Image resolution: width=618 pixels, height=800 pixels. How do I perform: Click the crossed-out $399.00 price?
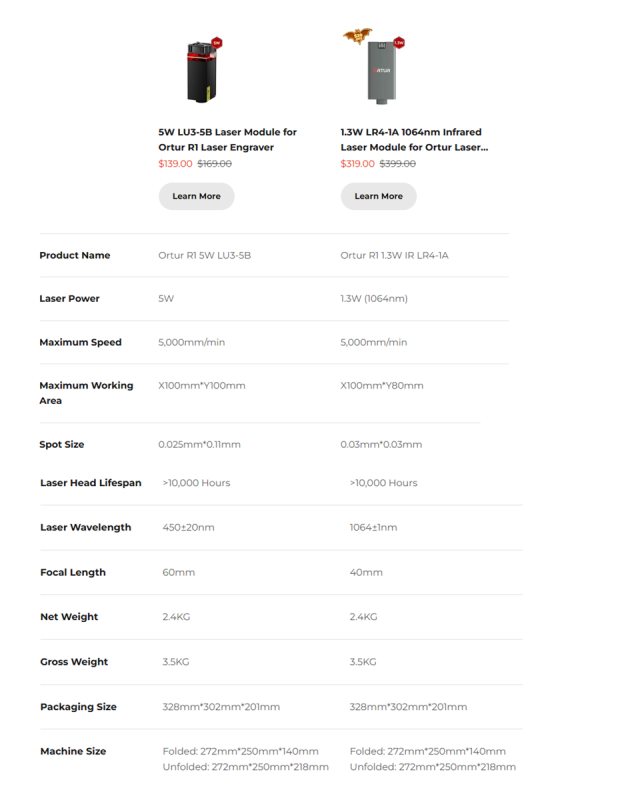coord(397,164)
